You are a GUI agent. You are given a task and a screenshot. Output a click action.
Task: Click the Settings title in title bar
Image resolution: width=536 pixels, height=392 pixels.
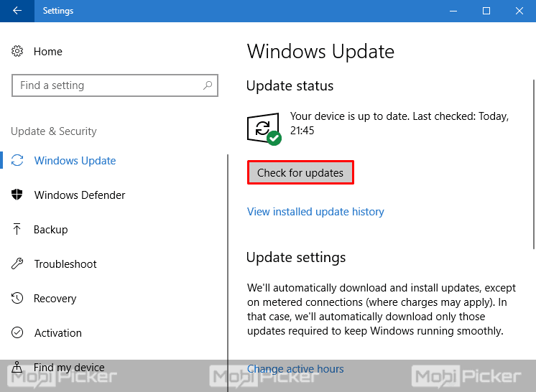58,11
